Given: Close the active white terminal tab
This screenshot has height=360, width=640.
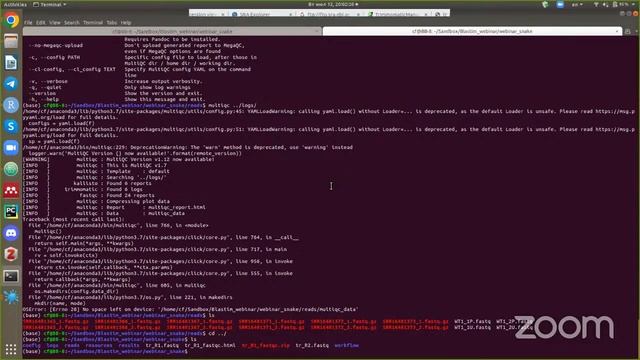Looking at the screenshot, I should [x=616, y=31].
